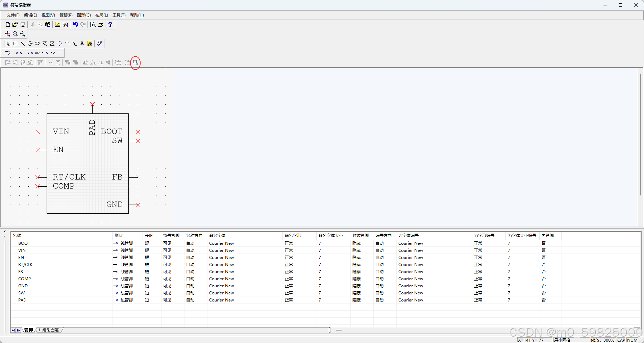The image size is (644, 343).
Task: Click the horizontal mirror icon
Action: click(100, 62)
